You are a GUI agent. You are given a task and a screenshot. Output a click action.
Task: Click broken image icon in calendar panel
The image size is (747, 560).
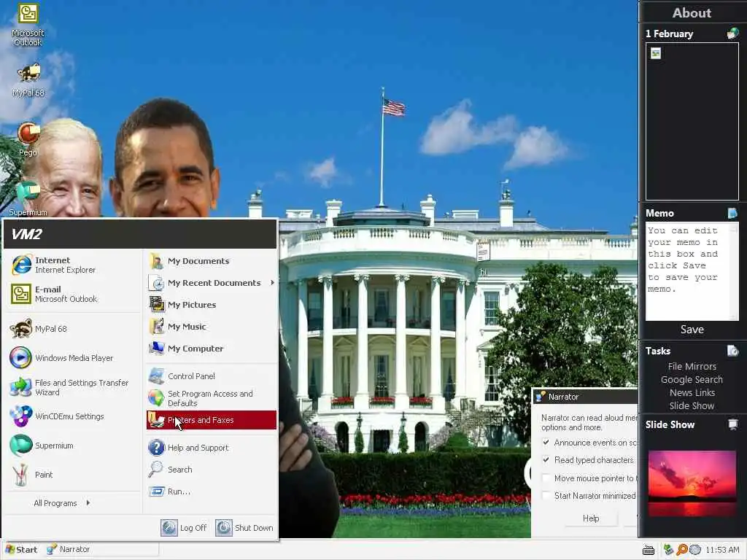tap(656, 53)
